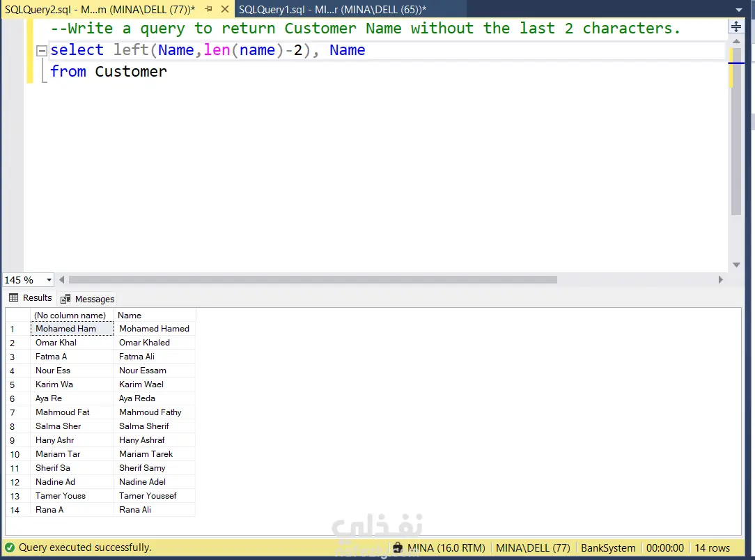Open the Results tab

(31, 298)
